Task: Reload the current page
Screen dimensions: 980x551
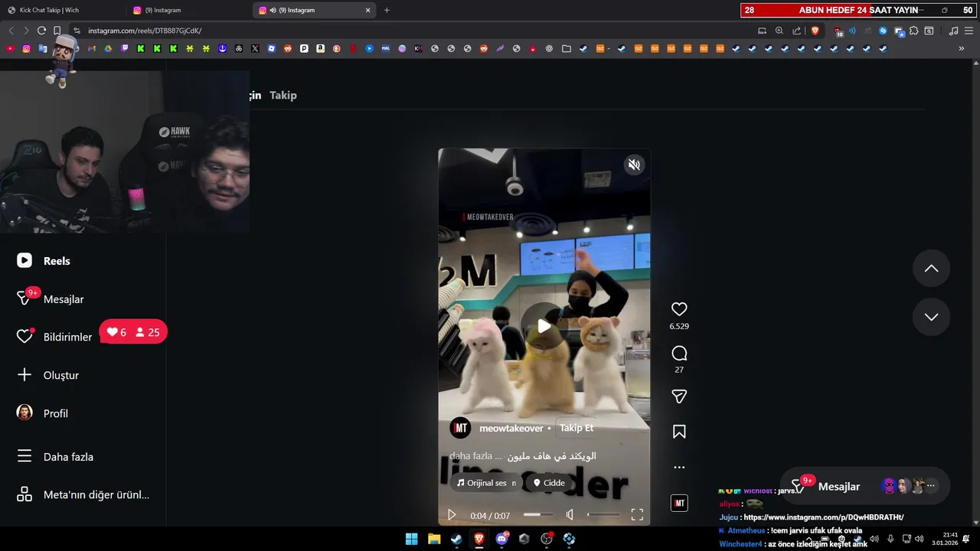Action: 41,31
